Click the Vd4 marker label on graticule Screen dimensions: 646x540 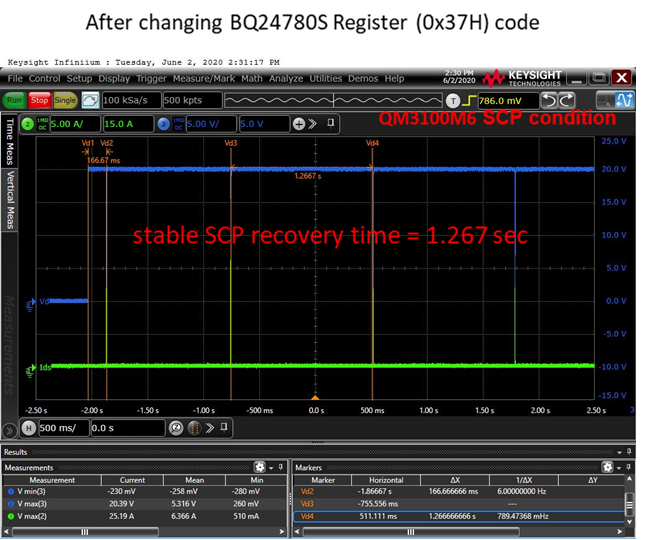pos(372,143)
